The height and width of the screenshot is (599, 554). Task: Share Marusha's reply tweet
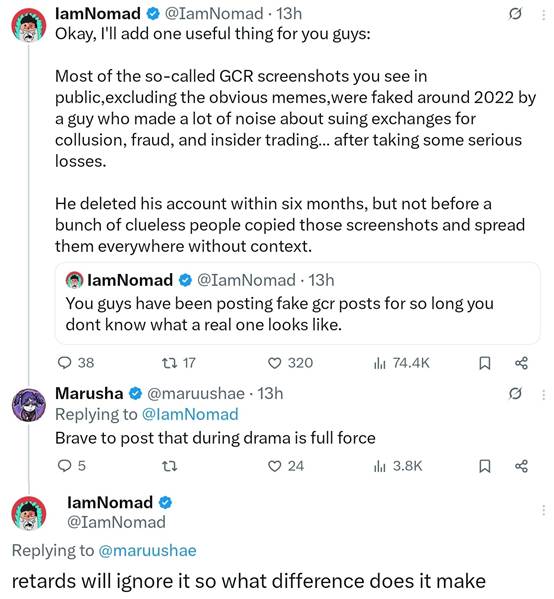coord(521,466)
